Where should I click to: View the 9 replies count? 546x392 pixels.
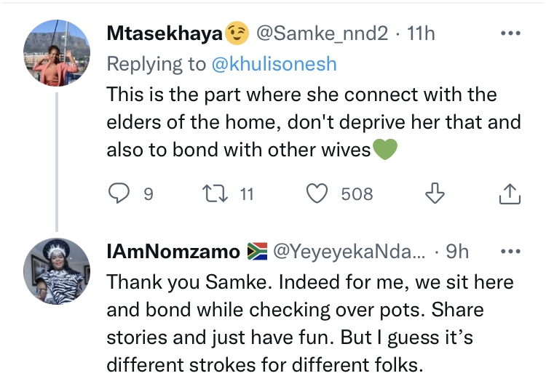(x=149, y=193)
